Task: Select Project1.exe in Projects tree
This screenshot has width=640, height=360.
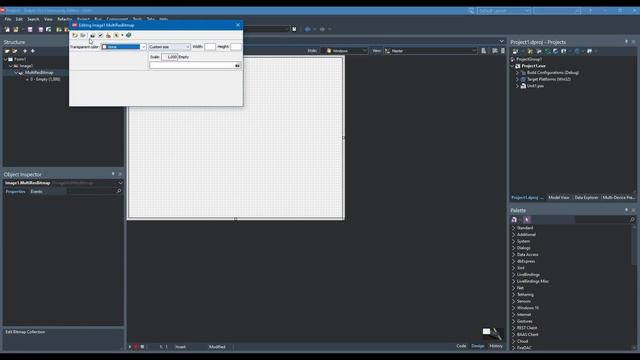Action: click(533, 66)
